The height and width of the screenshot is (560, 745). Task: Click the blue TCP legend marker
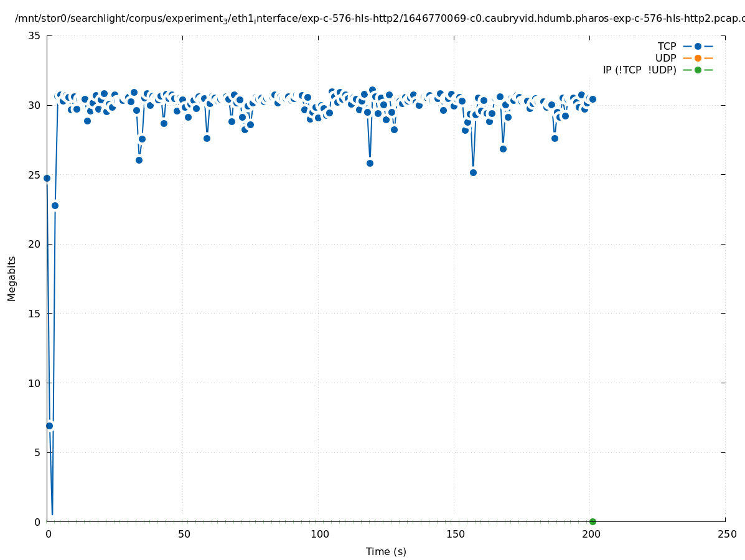pyautogui.click(x=698, y=46)
